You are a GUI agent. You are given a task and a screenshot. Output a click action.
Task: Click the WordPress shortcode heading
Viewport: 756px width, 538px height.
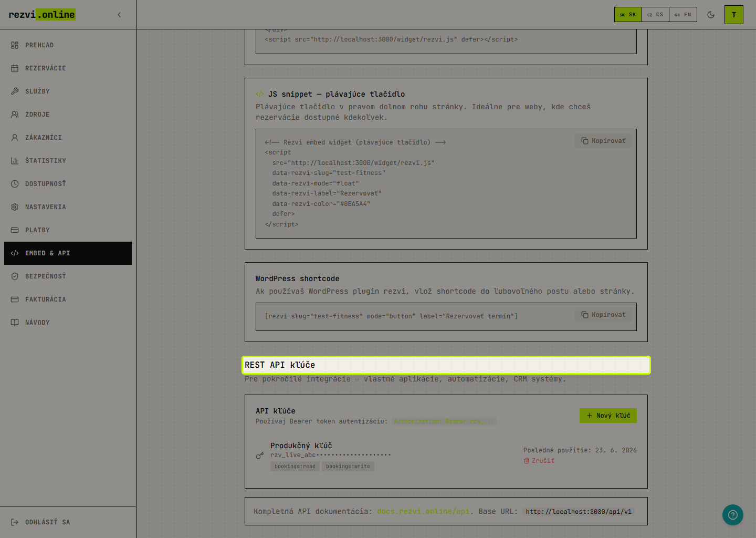click(x=298, y=278)
